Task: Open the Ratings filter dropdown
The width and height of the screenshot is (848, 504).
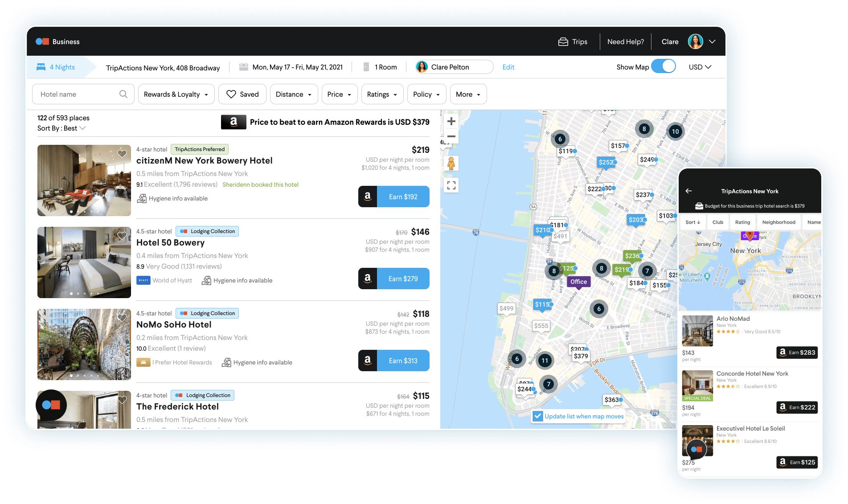Action: pos(382,94)
